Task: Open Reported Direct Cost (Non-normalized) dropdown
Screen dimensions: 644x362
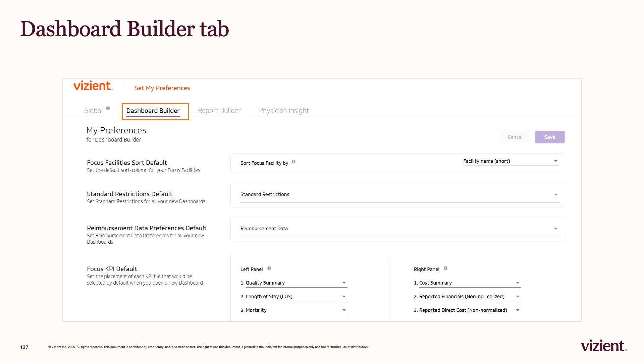Action: click(470, 310)
